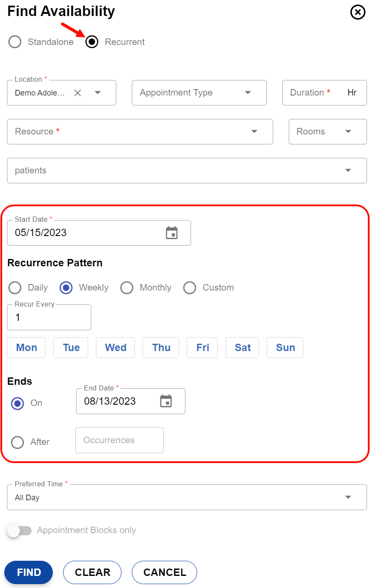Open the Preferred Time dropdown
Image resolution: width=370 pixels, height=588 pixels.
click(x=348, y=497)
